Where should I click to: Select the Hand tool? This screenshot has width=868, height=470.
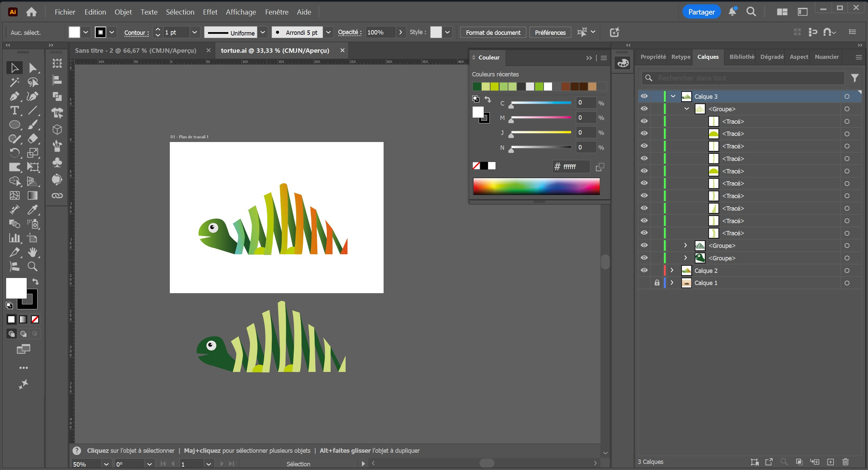pyautogui.click(x=32, y=252)
